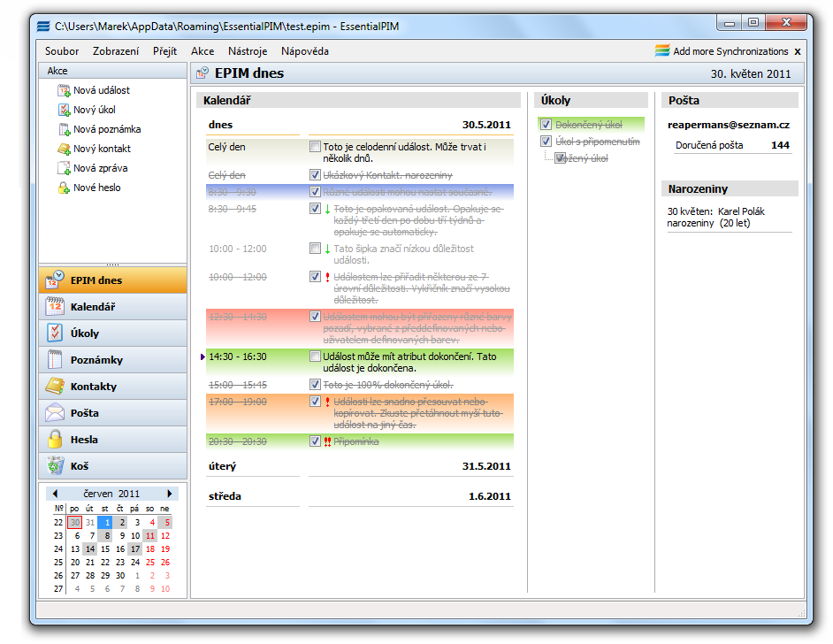Viewport: 833px width, 644px height.
Task: Click green low-priority arrow on 10:00 event
Action: [x=327, y=249]
